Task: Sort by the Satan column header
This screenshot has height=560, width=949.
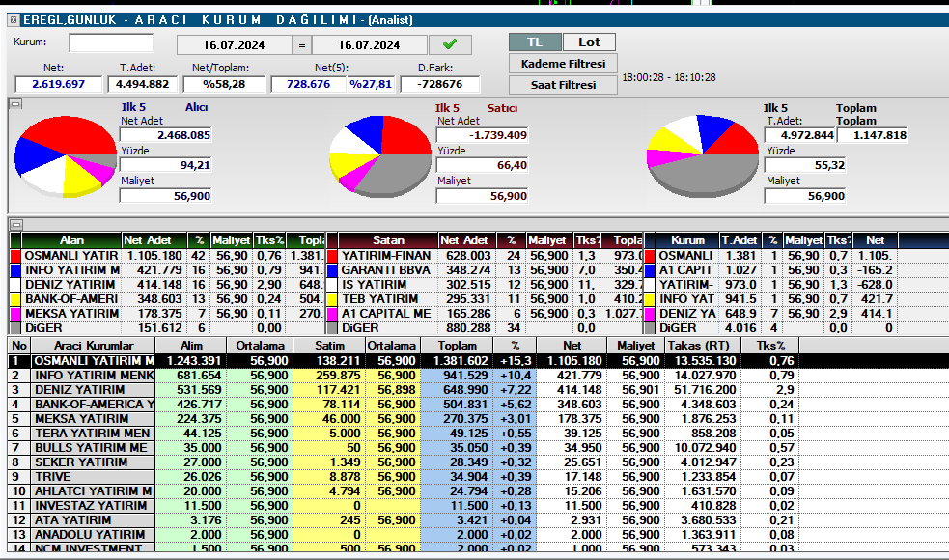Action: pos(388,240)
